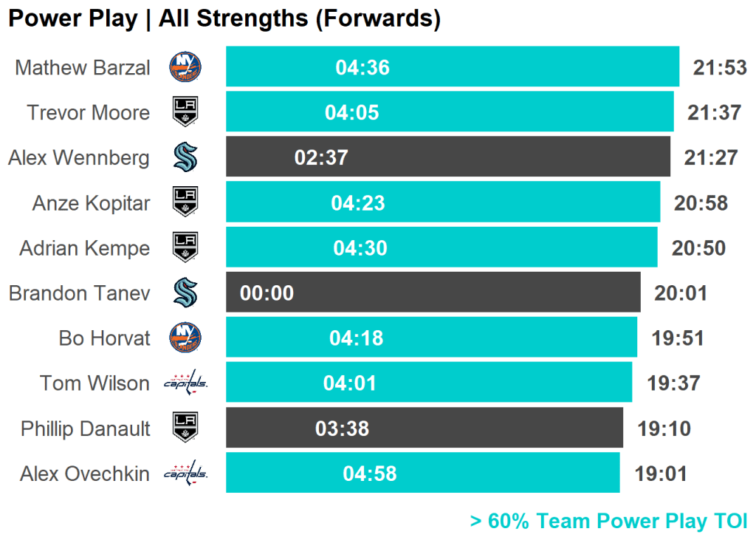Select the Alex Ovechkin player name

tap(84, 474)
